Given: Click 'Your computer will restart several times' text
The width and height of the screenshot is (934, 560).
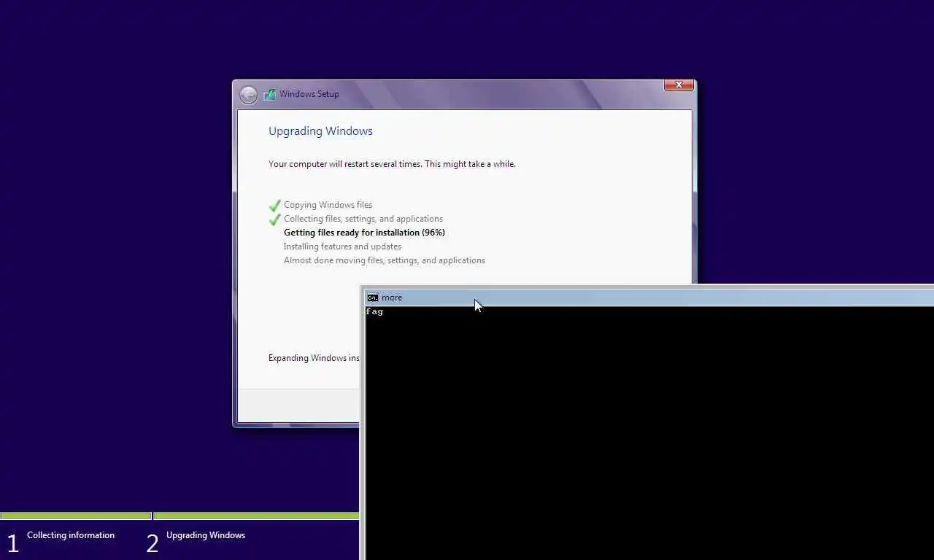Looking at the screenshot, I should click(392, 164).
